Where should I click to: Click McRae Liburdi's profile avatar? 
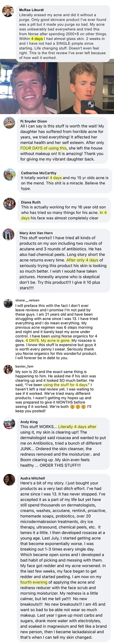point(8,11)
